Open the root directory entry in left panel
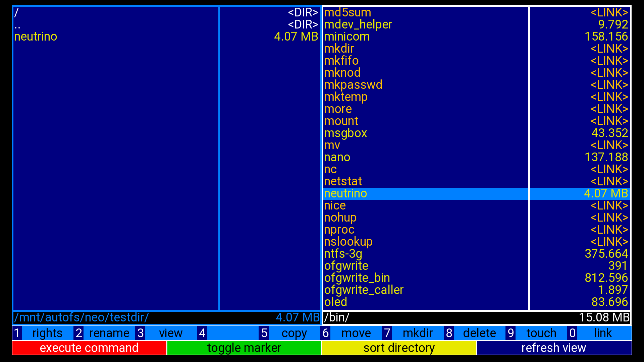 tap(17, 13)
